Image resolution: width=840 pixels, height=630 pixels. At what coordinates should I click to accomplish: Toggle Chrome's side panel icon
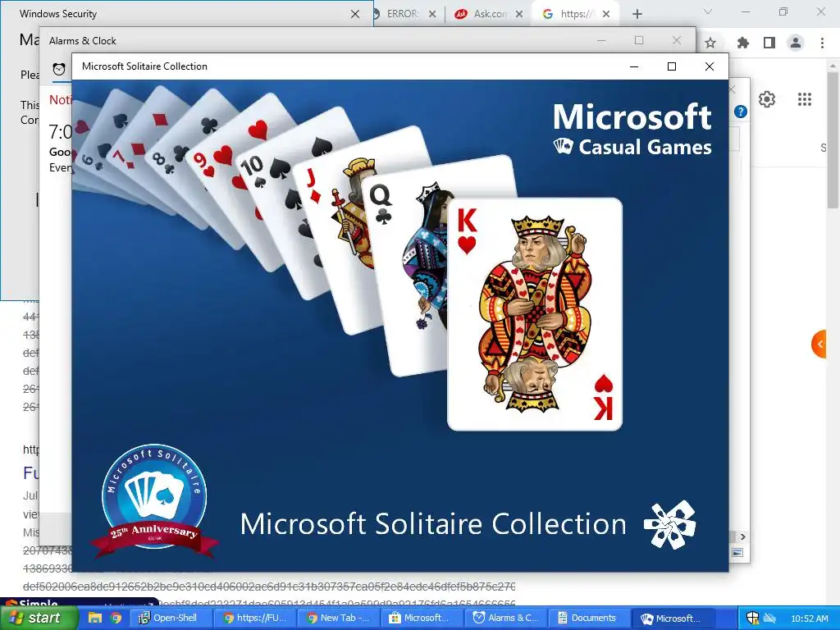(x=769, y=43)
